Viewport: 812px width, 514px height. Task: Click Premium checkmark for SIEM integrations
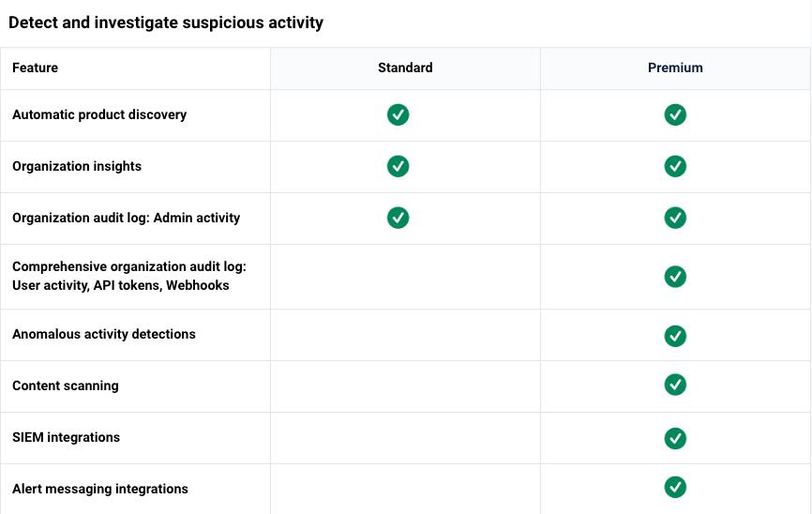pos(675,438)
